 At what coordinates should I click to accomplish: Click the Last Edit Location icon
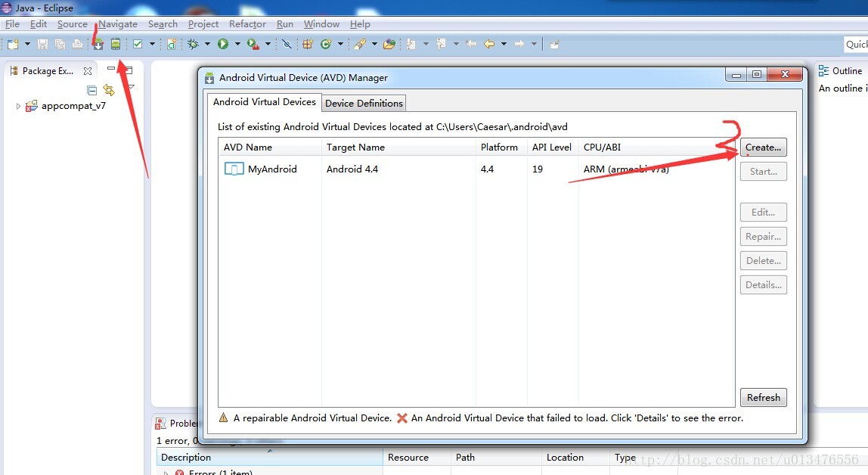pyautogui.click(x=471, y=45)
